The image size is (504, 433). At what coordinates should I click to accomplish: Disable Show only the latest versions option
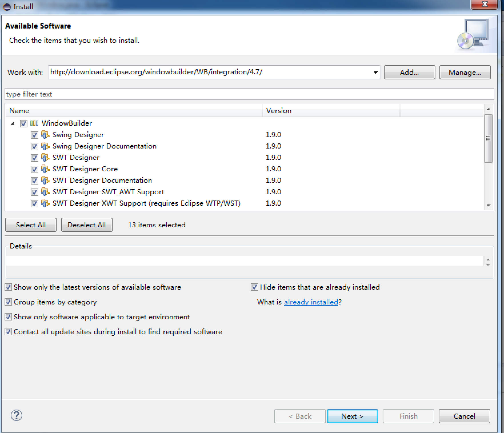tap(8, 287)
